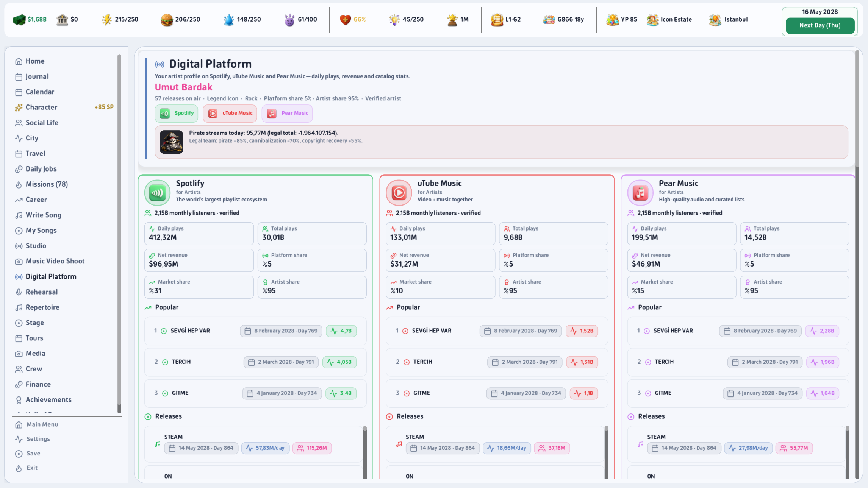Click the light bulb inspiration icon
Screen dimensions: 868x488
pyautogui.click(x=394, y=20)
